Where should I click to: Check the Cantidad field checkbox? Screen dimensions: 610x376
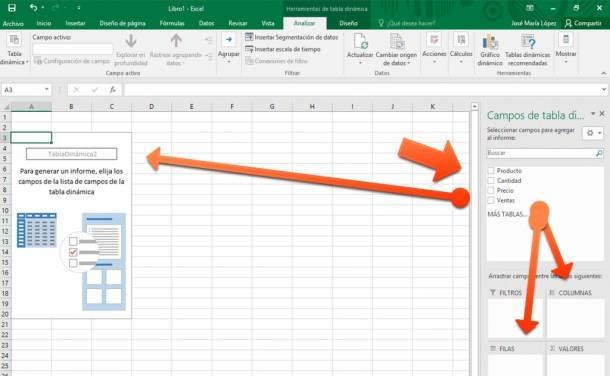pos(491,180)
